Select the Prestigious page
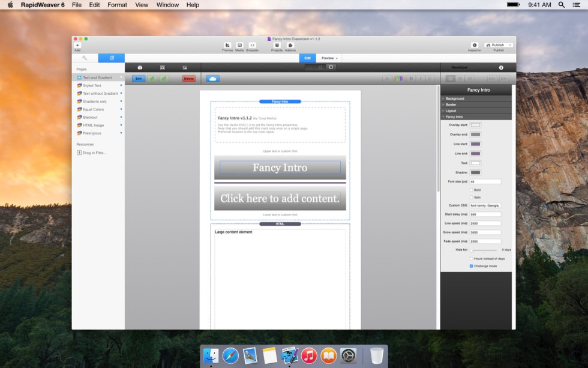Screen dimensions: 588x368 [x=98, y=133]
